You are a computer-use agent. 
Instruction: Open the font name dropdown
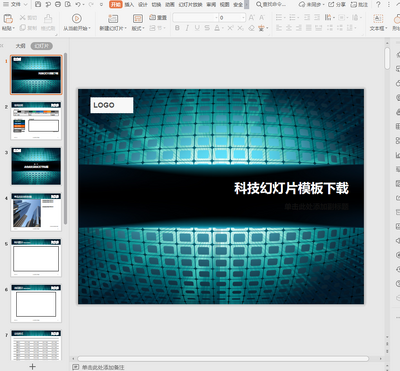point(216,17)
